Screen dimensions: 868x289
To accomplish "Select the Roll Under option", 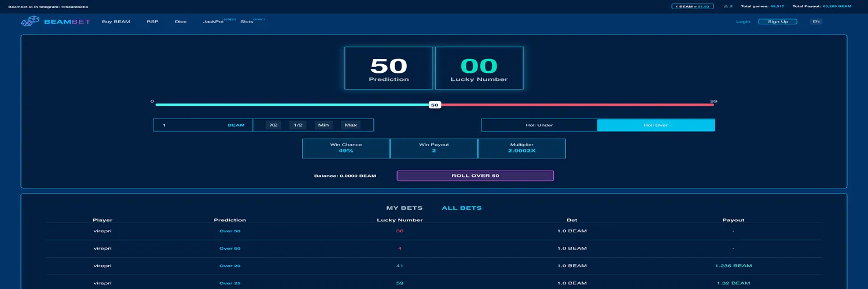I will [x=539, y=125].
